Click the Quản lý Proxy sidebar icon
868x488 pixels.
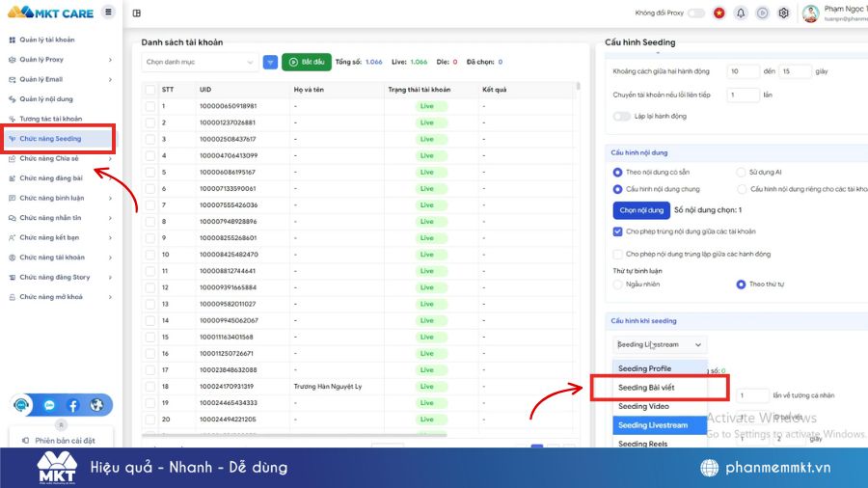pos(13,60)
